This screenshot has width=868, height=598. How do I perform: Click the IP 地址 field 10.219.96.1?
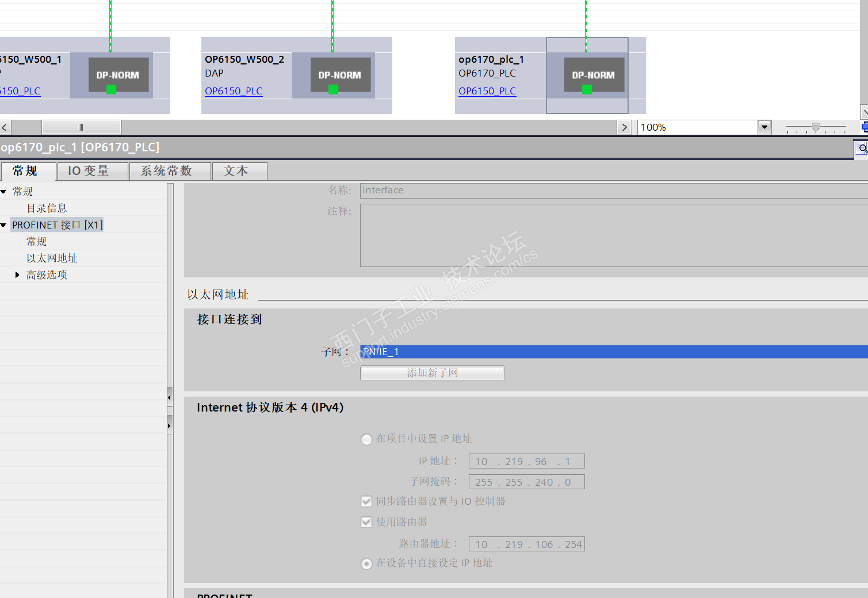click(527, 461)
